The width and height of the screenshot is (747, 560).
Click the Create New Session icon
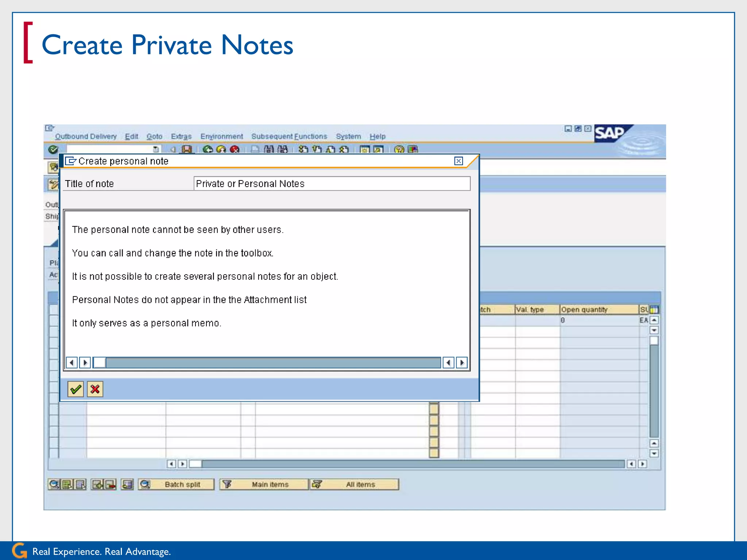pyautogui.click(x=365, y=149)
